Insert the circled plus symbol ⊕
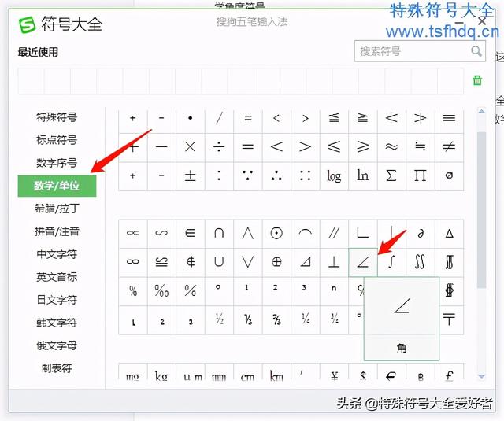This screenshot has height=421, width=504. (276, 262)
